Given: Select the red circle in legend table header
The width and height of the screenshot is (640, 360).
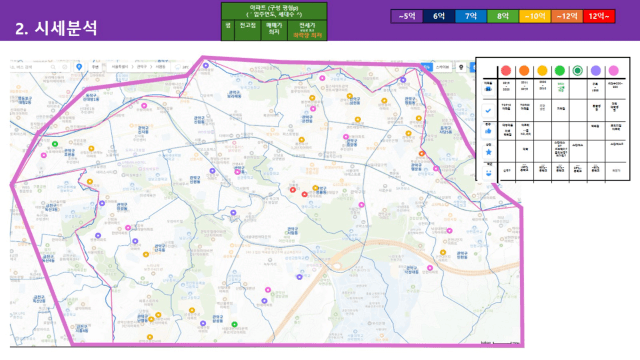Looking at the screenshot, I should click(x=506, y=71).
